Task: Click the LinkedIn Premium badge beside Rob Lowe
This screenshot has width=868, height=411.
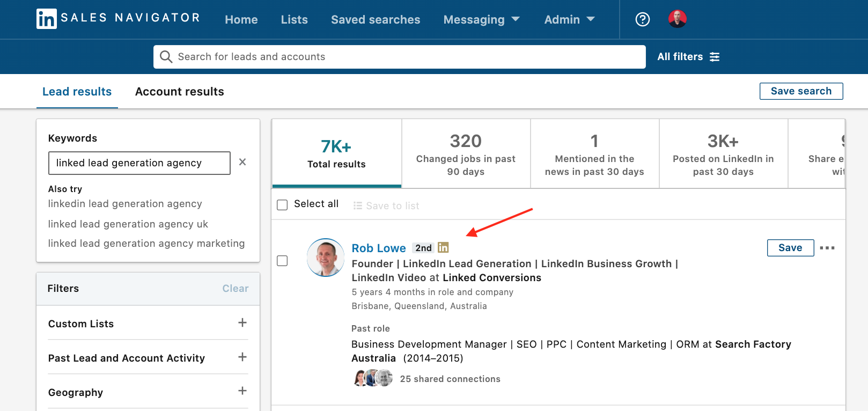Action: click(x=443, y=247)
